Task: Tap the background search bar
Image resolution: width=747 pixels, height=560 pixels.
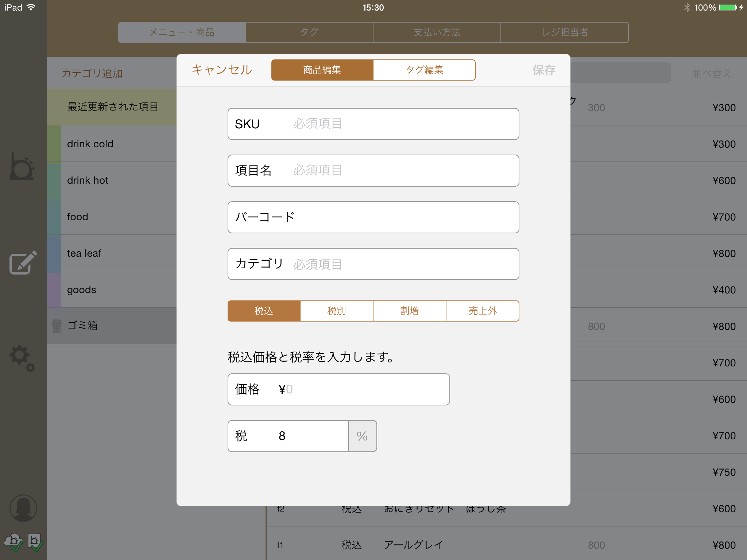Action: (620, 73)
